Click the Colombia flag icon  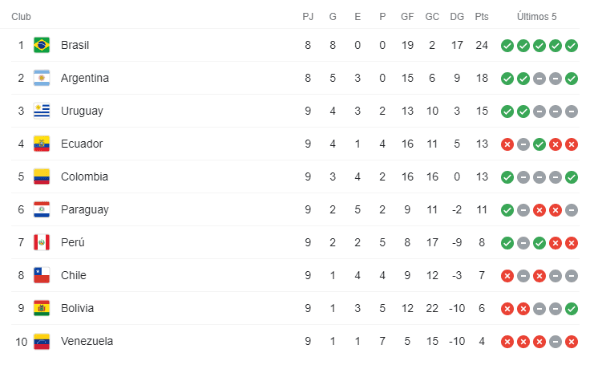click(42, 177)
